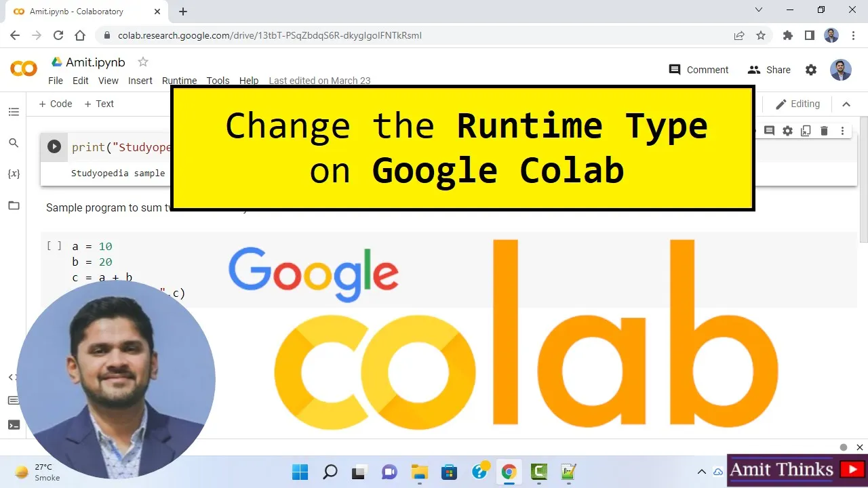Open File Explorer from the taskbar
The image size is (868, 488).
419,472
